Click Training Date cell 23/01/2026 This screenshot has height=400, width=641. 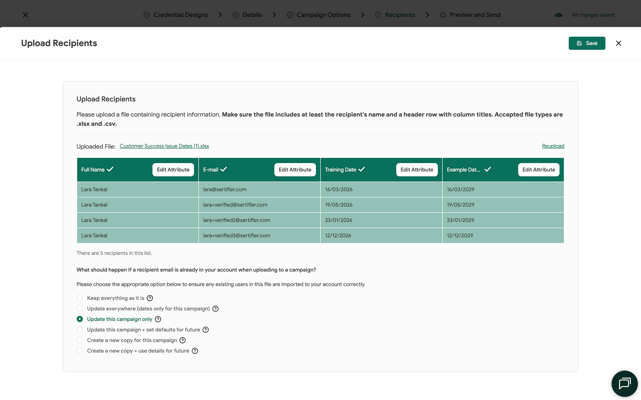[x=381, y=220]
